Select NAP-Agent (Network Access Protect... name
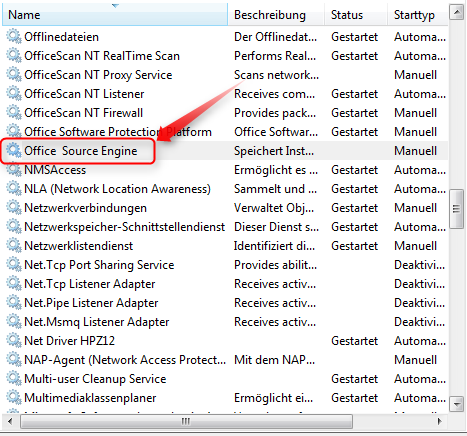 tap(125, 360)
